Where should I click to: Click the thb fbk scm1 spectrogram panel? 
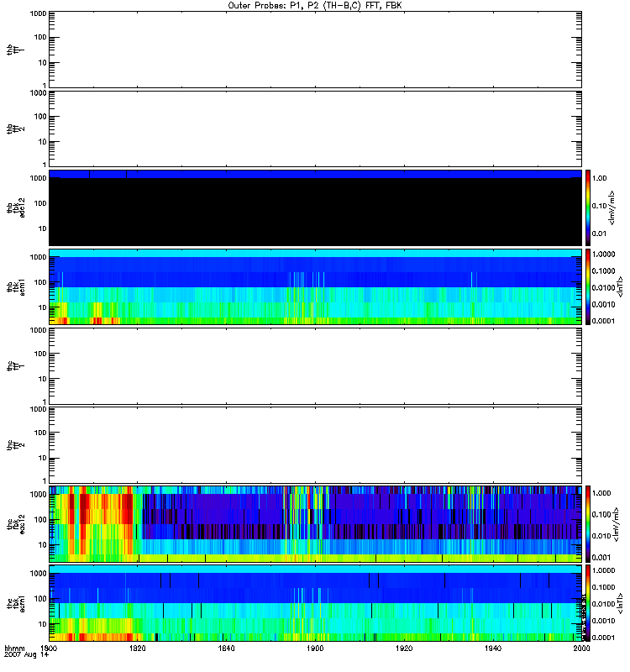[x=314, y=286]
